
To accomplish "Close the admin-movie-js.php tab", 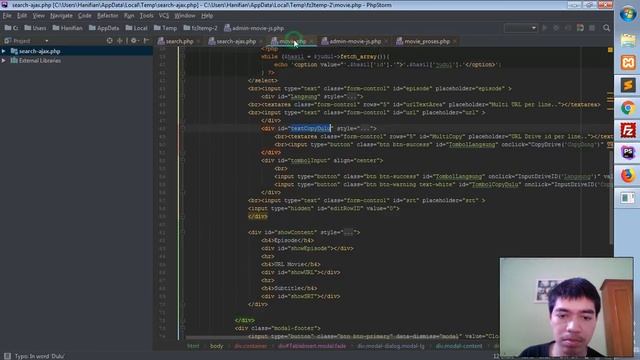I will [386, 42].
